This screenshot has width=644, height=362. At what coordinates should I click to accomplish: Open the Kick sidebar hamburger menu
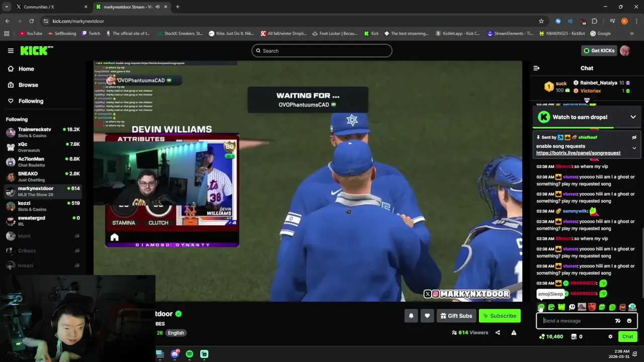[x=11, y=51]
